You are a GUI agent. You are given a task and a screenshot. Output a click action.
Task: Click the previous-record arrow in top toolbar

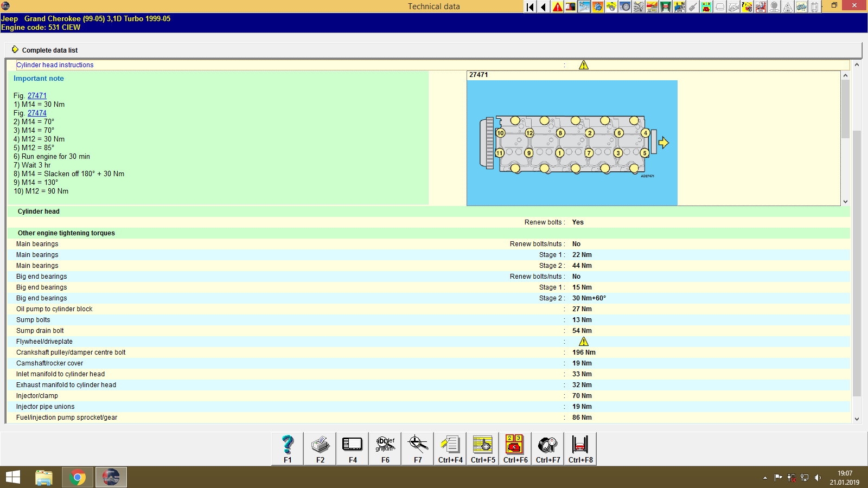pos(542,7)
